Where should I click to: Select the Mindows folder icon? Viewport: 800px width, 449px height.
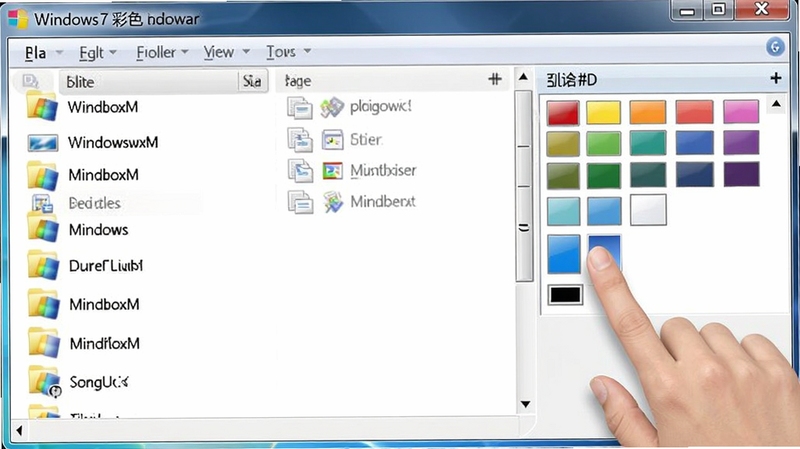click(43, 227)
